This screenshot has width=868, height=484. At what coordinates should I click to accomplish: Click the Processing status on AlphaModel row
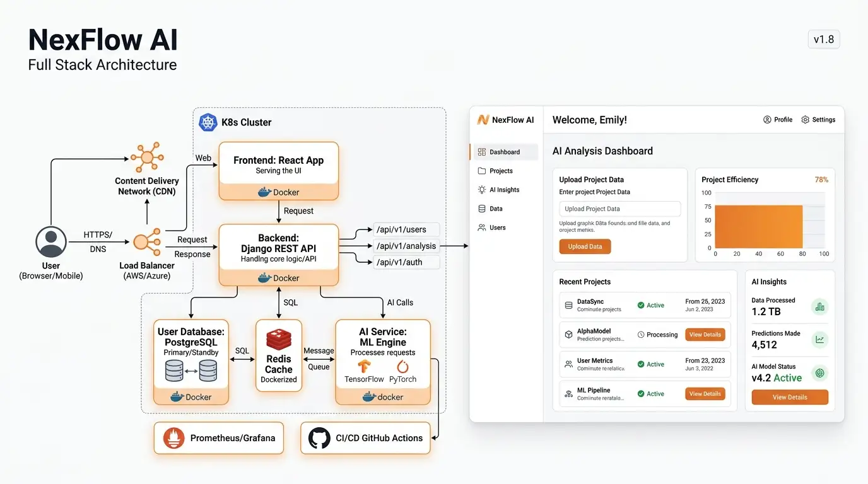[x=657, y=335]
